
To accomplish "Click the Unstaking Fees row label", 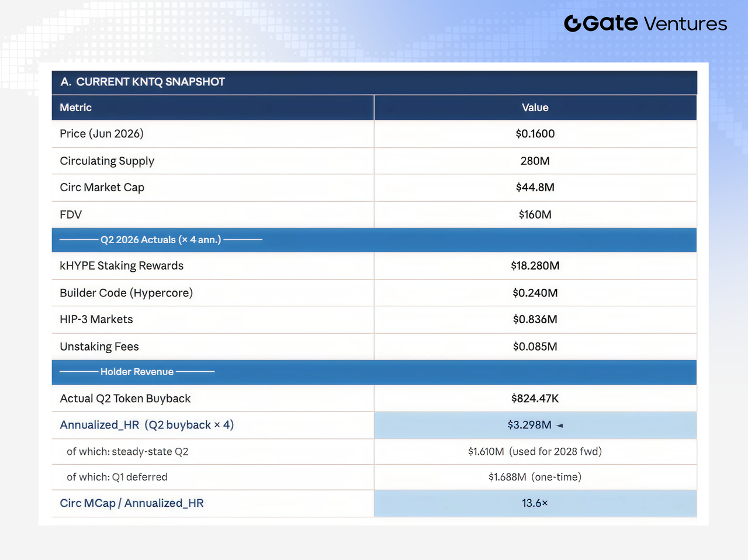I will click(x=99, y=347).
